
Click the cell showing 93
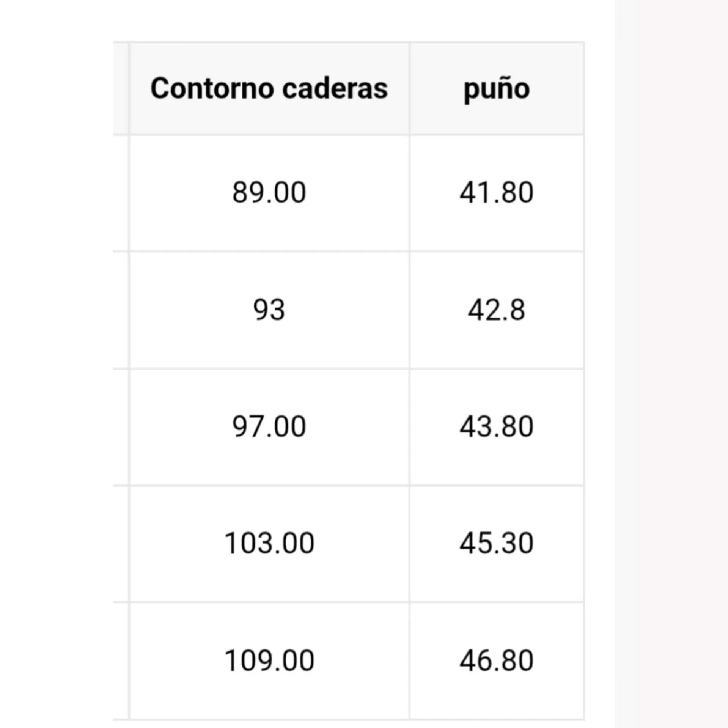tap(269, 310)
